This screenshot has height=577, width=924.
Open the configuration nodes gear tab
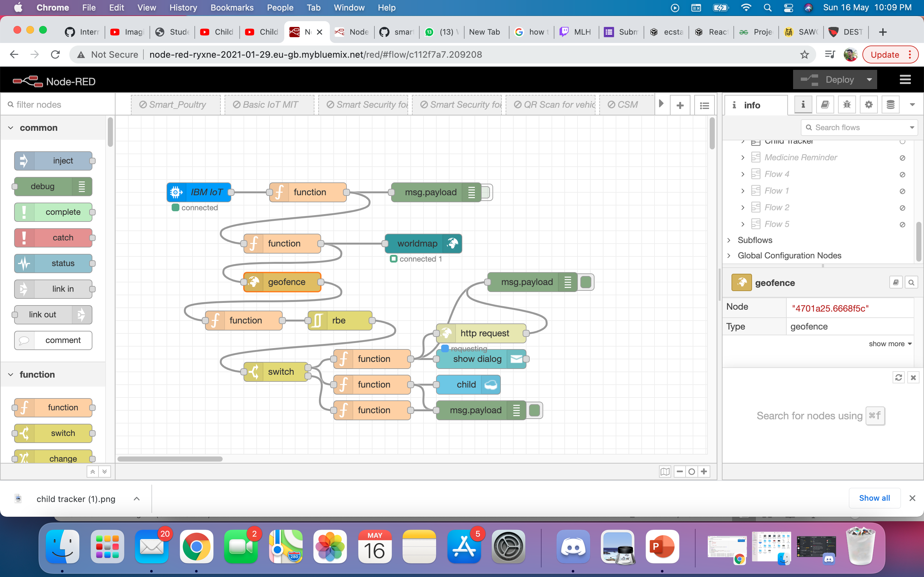point(868,105)
